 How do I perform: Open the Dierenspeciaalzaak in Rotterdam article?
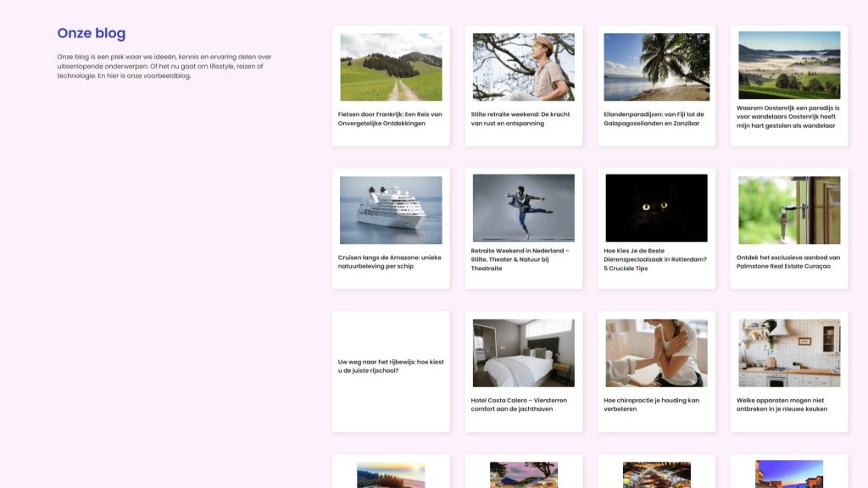click(655, 259)
